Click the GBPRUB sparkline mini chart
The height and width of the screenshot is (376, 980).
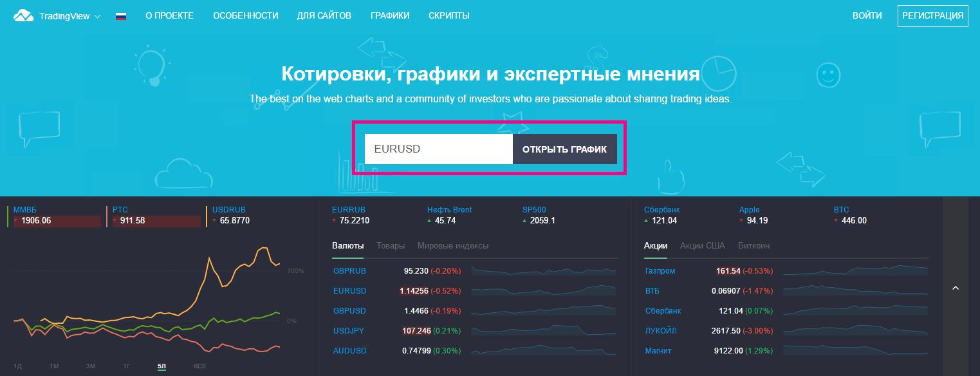point(544,270)
